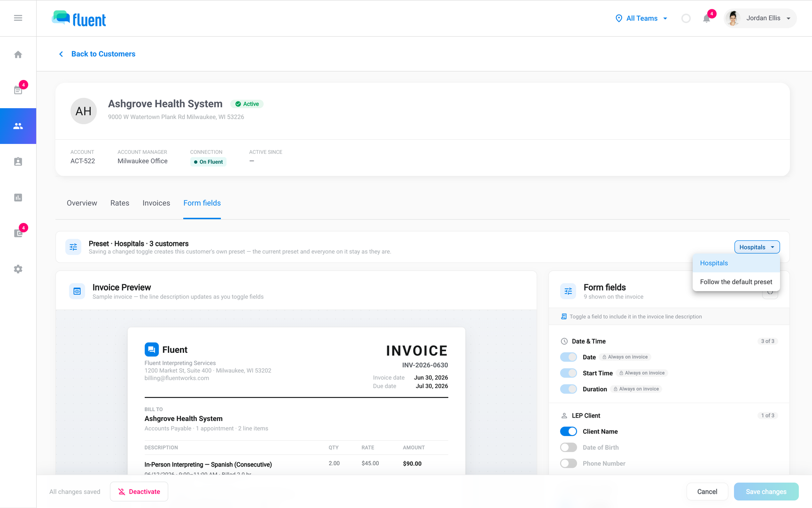
Task: Switch to the Overview tab
Action: pyautogui.click(x=82, y=203)
